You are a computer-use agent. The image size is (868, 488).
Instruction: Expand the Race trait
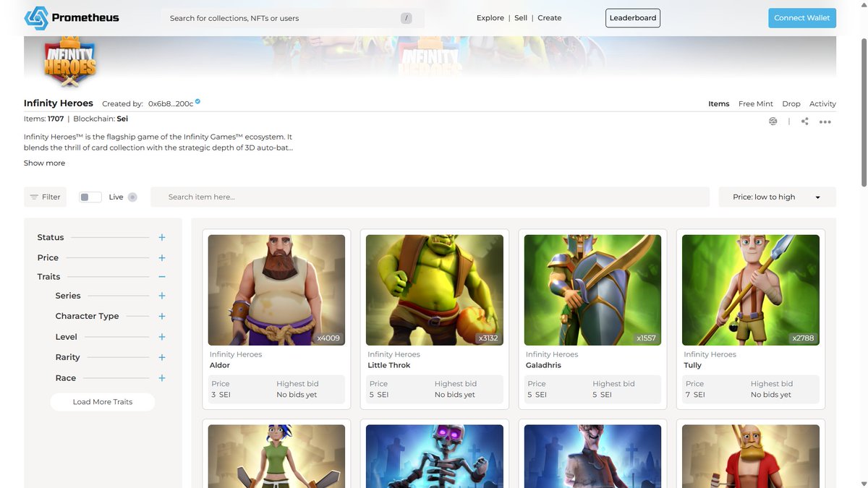162,378
